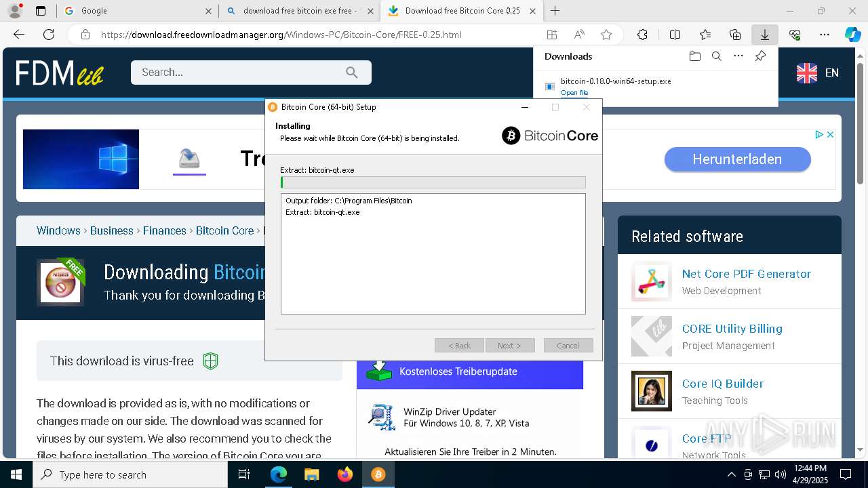Open the Copilot sidebar icon

click(x=852, y=35)
